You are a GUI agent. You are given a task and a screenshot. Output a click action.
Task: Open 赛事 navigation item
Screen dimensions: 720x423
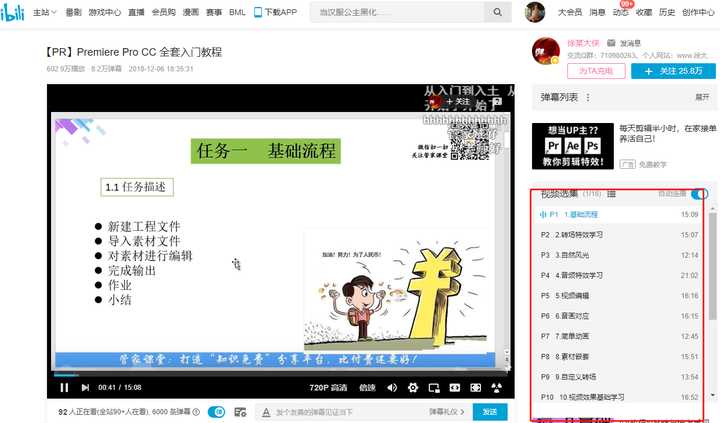click(214, 12)
